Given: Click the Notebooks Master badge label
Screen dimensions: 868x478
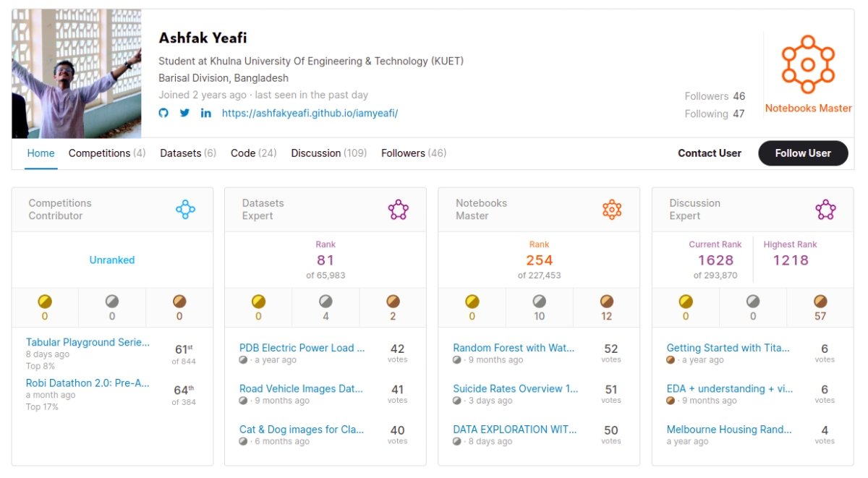Looking at the screenshot, I should tap(808, 108).
